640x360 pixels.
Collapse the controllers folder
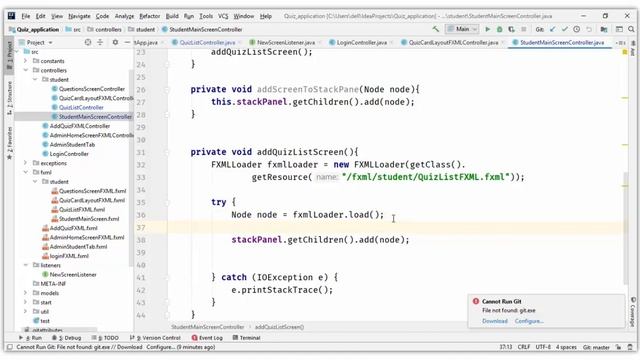25,70
